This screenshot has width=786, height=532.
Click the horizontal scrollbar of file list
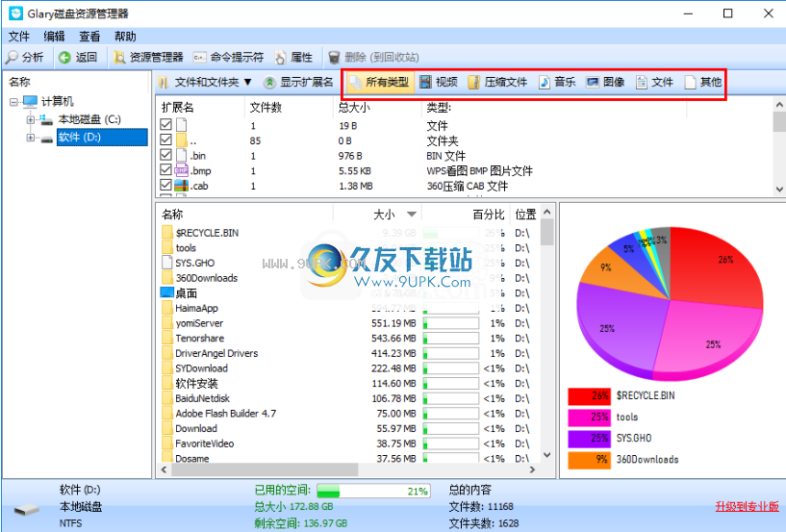tap(265, 469)
